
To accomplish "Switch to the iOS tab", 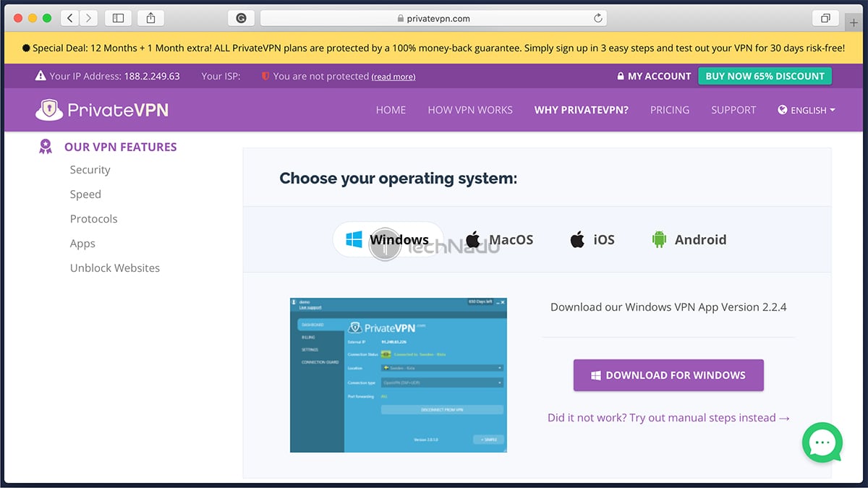I will (603, 239).
